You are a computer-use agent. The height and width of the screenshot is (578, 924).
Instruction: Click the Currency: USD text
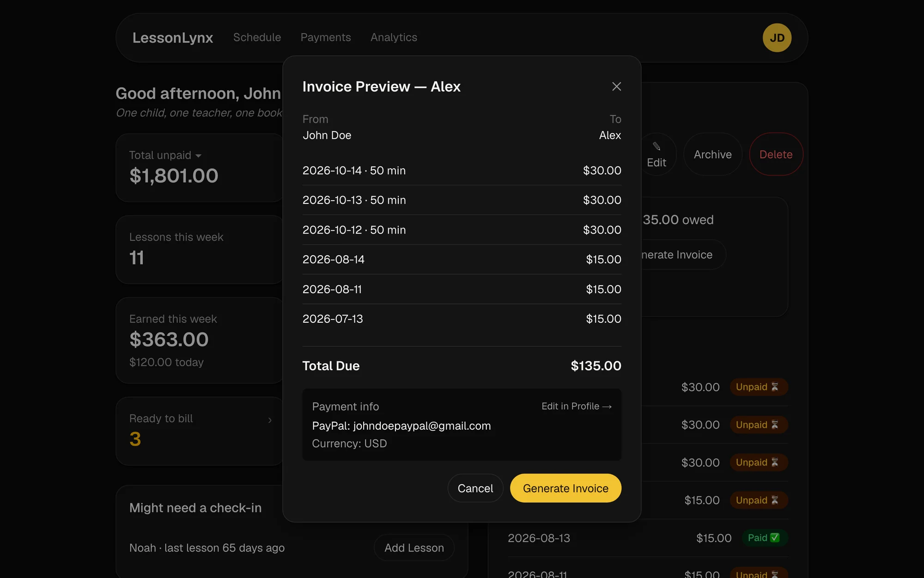point(349,443)
